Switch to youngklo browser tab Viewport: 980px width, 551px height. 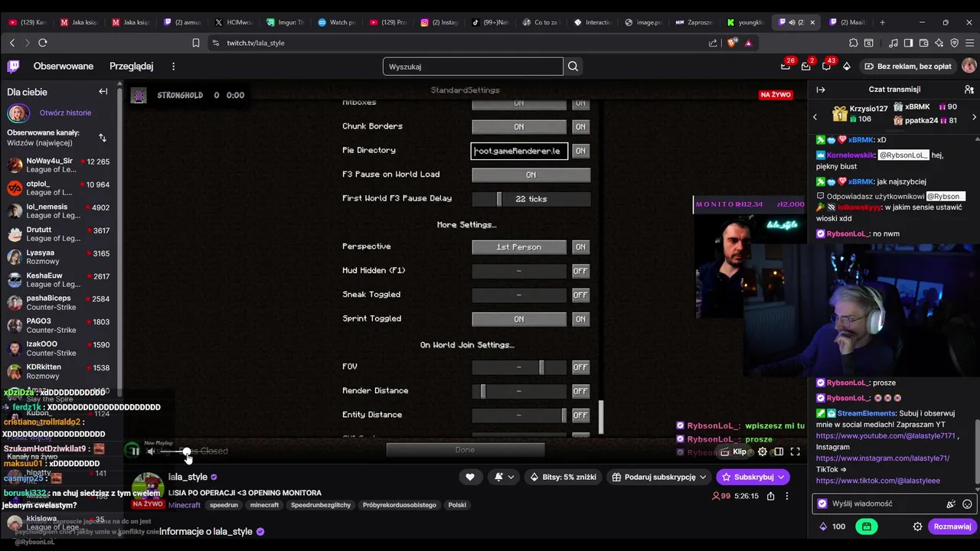744,22
